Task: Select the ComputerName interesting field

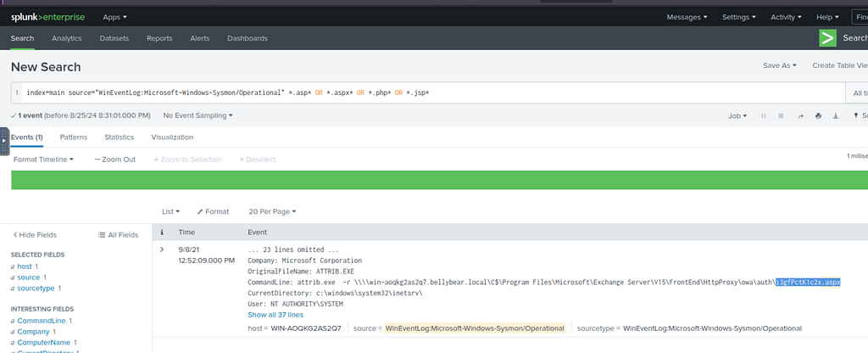Action: 44,343
